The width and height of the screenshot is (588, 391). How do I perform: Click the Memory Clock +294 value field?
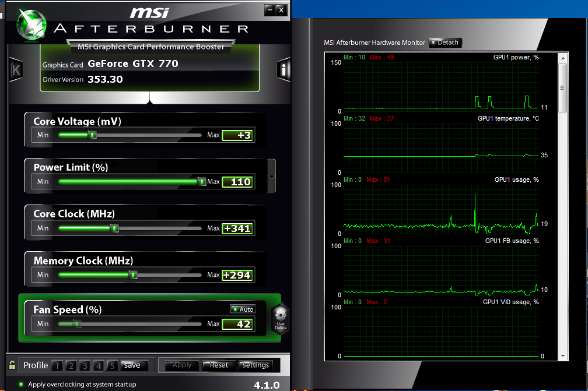(238, 275)
